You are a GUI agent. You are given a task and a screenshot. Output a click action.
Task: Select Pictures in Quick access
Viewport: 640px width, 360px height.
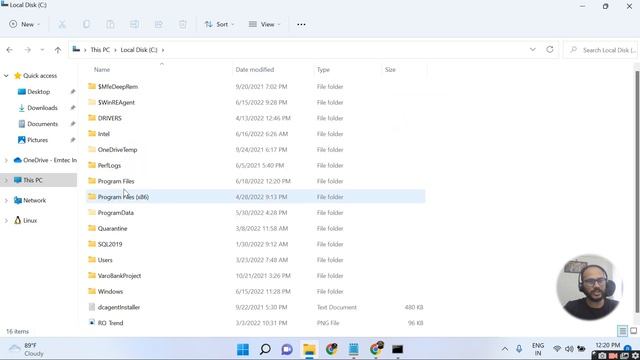pyautogui.click(x=38, y=140)
